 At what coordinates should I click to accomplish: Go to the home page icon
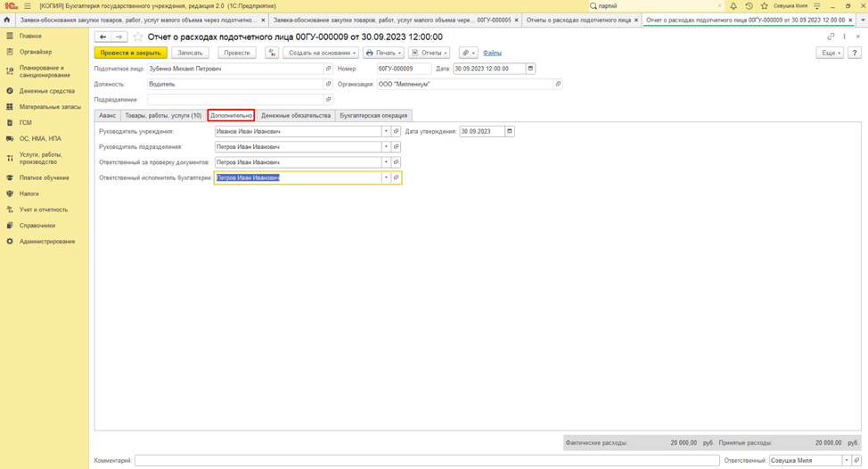point(6,20)
